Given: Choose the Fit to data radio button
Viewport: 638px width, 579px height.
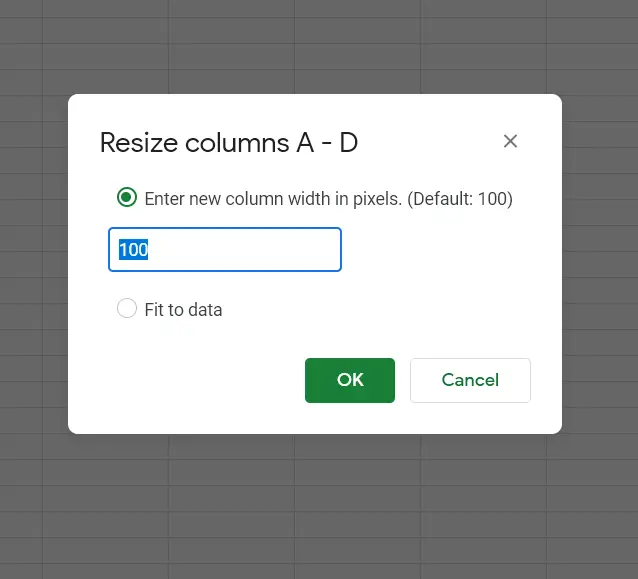Looking at the screenshot, I should (x=127, y=308).
